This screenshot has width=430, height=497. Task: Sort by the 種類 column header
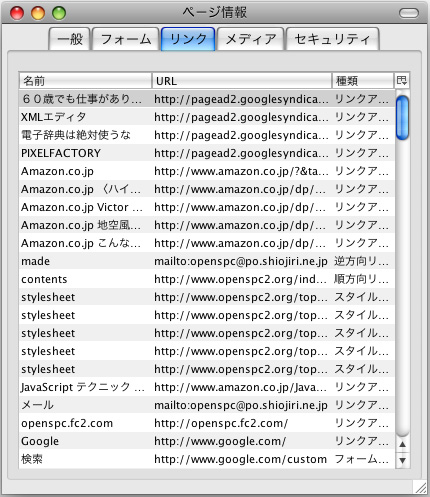click(x=363, y=81)
